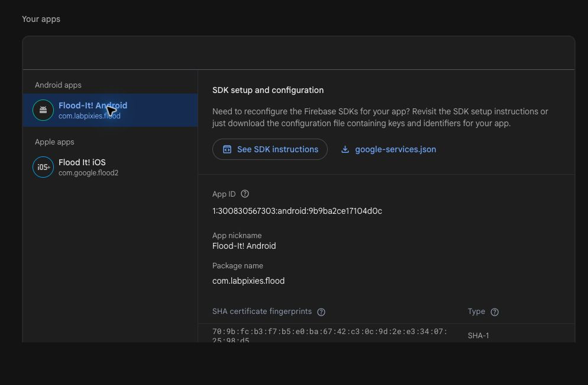This screenshot has height=385, width=588.
Task: Click the com.google.flood2 bundle ID text
Action: (89, 173)
